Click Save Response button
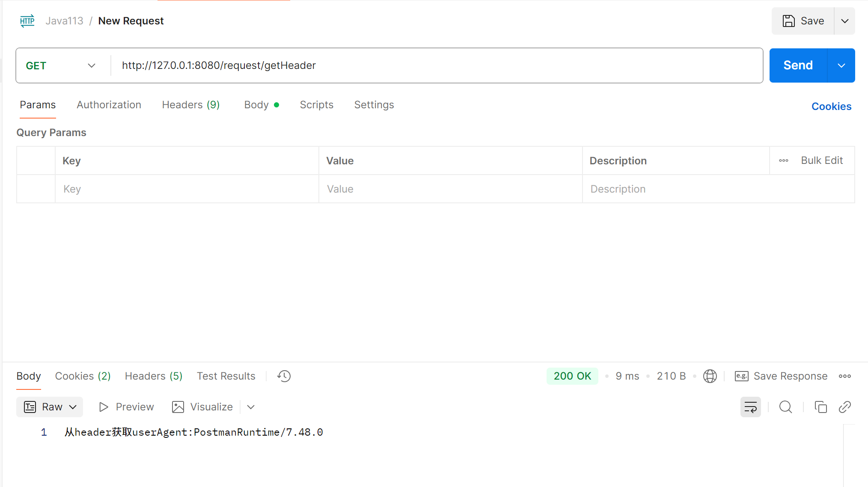 (781, 376)
